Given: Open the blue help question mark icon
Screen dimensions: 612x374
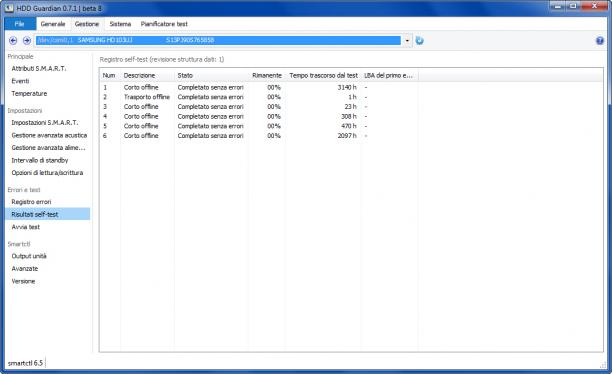Looking at the screenshot, I should pyautogui.click(x=600, y=40).
